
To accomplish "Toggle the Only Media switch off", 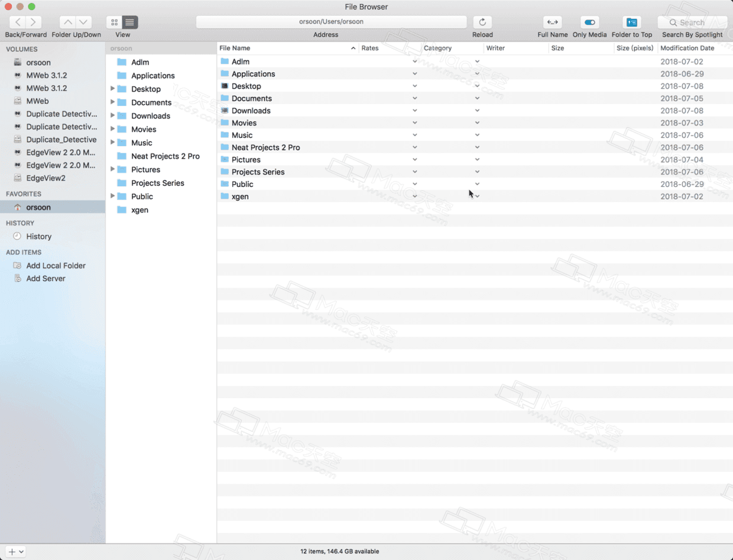I will click(589, 22).
